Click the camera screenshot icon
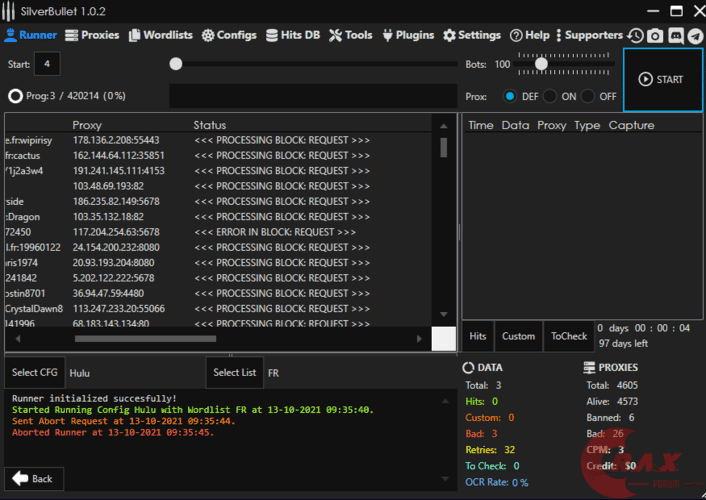Screen dimensions: 706x500 [655, 35]
